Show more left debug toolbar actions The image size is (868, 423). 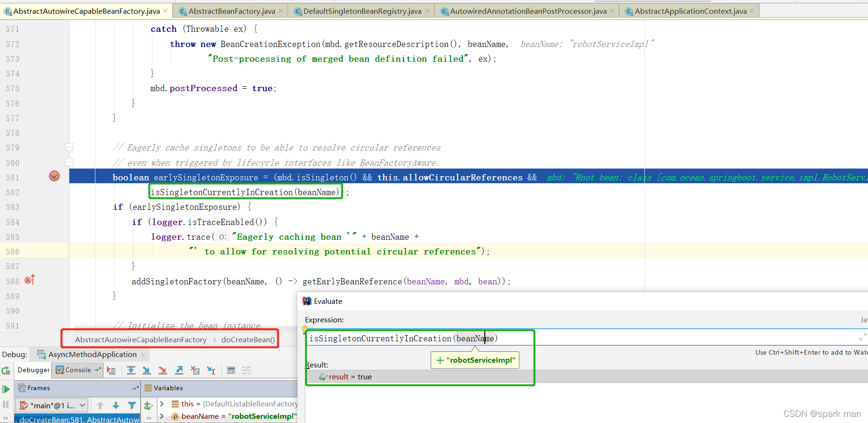coord(6,418)
